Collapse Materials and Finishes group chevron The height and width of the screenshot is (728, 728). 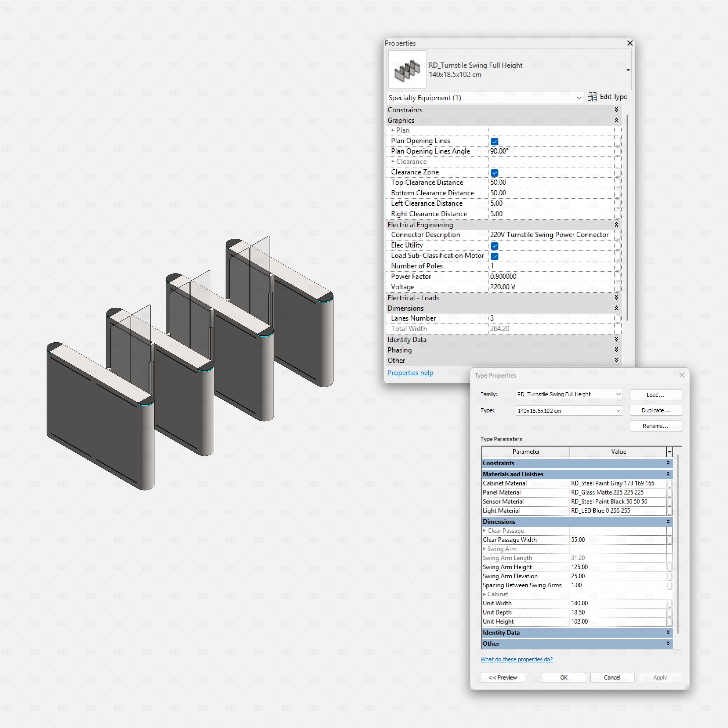[668, 474]
